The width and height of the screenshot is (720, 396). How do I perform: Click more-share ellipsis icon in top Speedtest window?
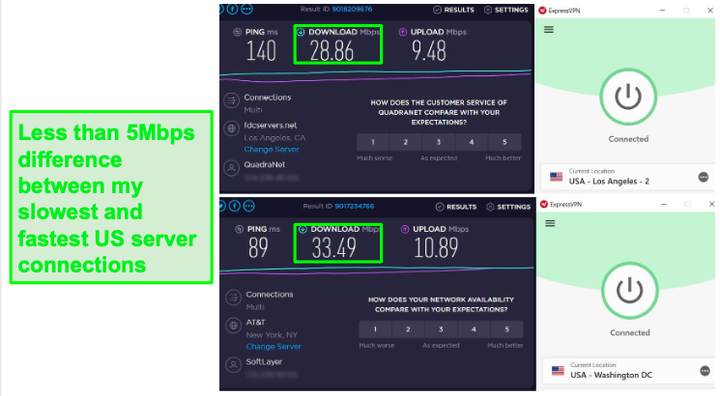tap(247, 9)
